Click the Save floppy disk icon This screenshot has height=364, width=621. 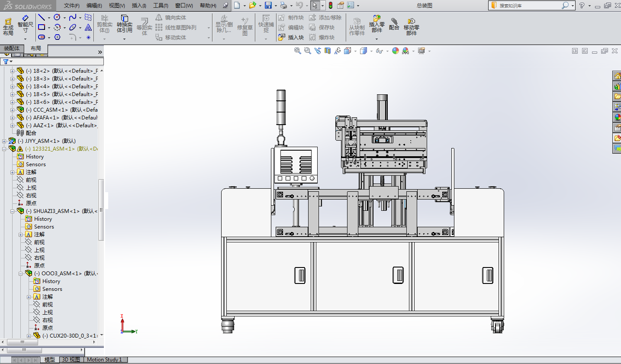268,5
